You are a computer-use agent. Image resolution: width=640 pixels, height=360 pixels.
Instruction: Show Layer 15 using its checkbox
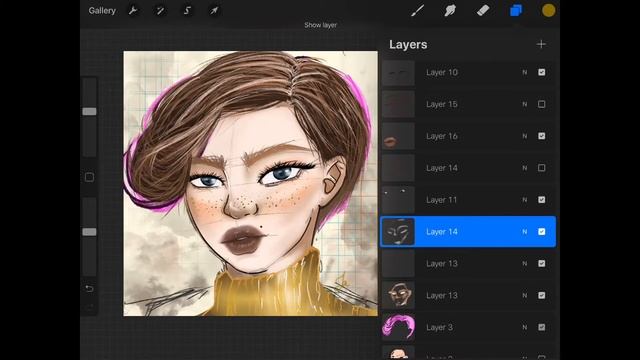[542, 104]
